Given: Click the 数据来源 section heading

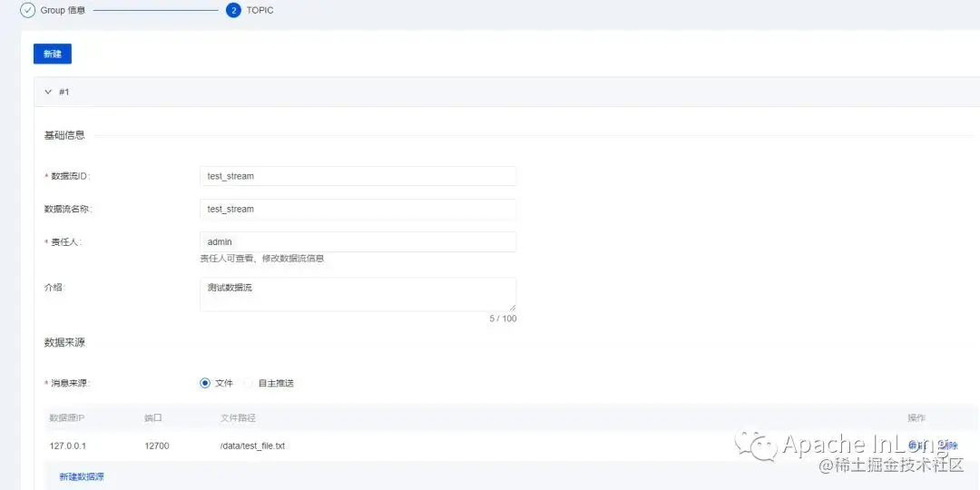Looking at the screenshot, I should [x=64, y=342].
